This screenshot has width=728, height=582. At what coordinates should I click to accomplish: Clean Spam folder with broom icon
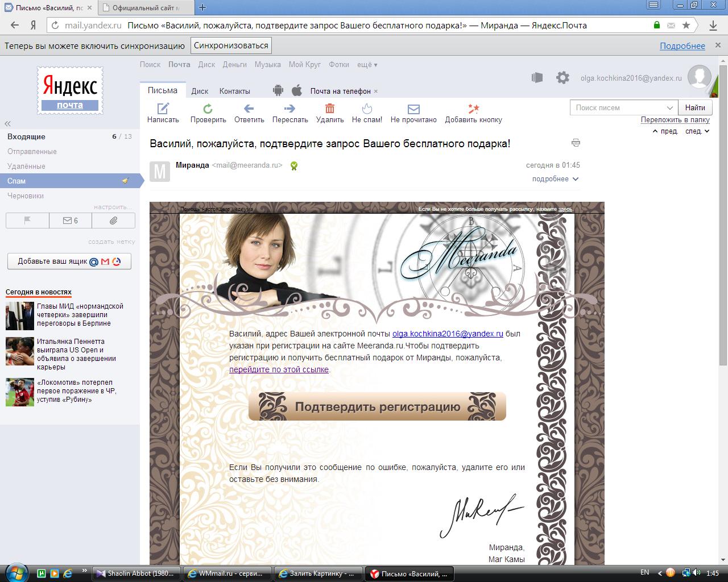[x=126, y=181]
